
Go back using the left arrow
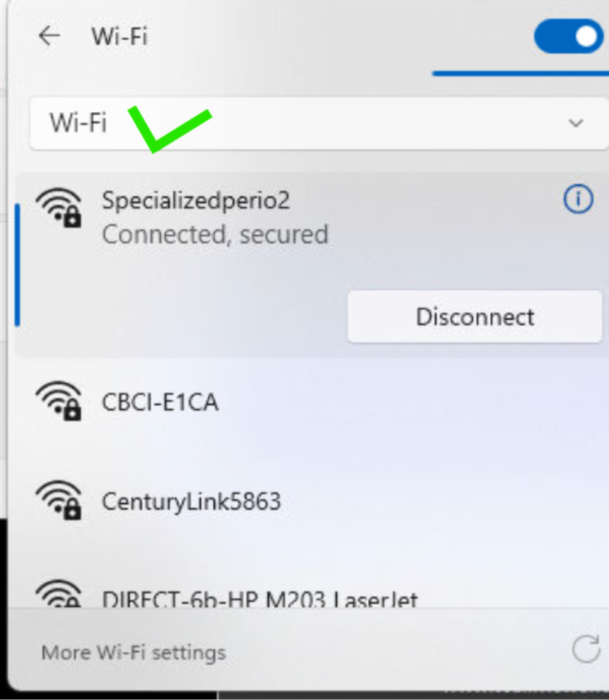(x=49, y=36)
